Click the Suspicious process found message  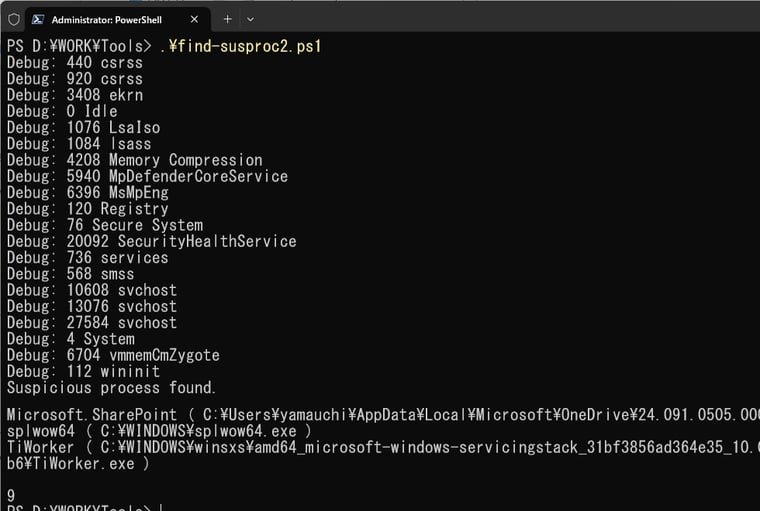(x=111, y=388)
